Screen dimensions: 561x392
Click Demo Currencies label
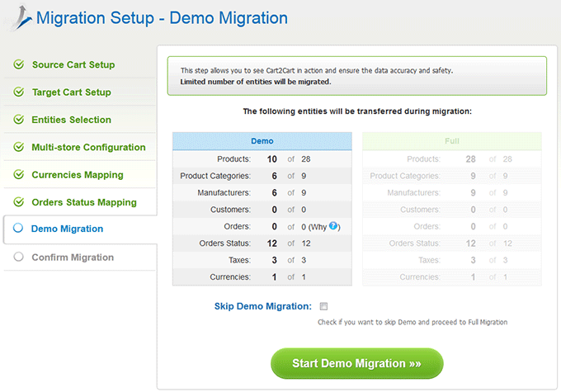(x=230, y=277)
